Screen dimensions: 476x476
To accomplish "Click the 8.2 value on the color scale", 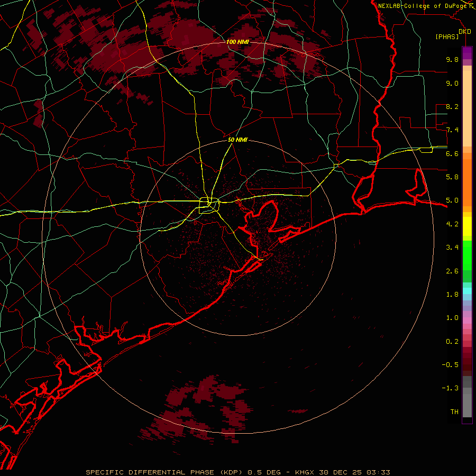I will (452, 106).
